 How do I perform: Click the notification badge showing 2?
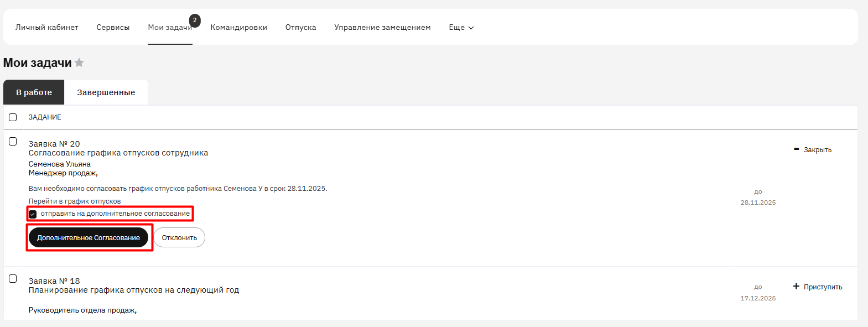[195, 20]
